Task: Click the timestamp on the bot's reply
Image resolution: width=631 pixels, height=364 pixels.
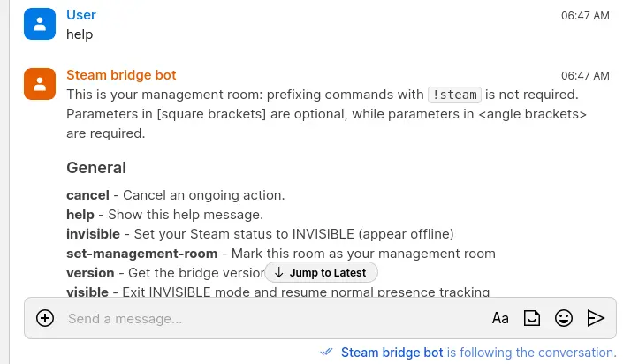Action: [585, 75]
